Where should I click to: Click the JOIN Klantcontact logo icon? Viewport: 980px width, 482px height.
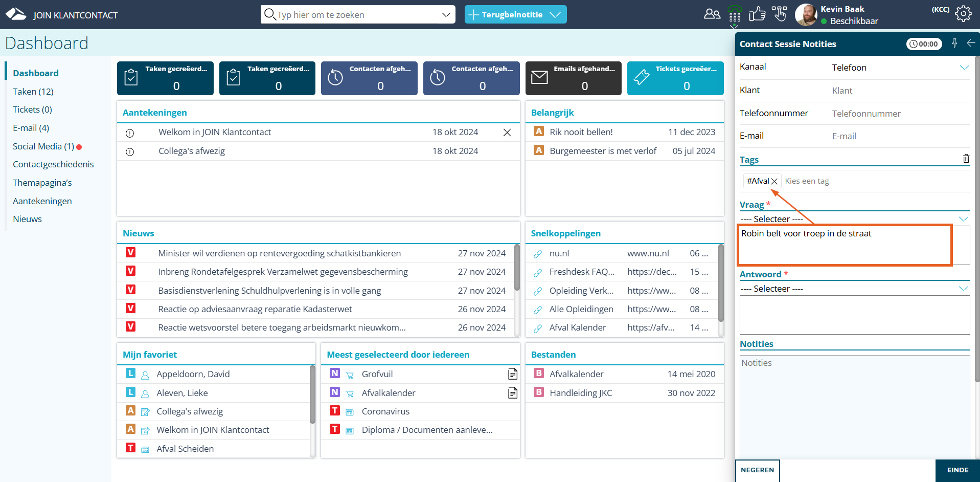click(16, 14)
